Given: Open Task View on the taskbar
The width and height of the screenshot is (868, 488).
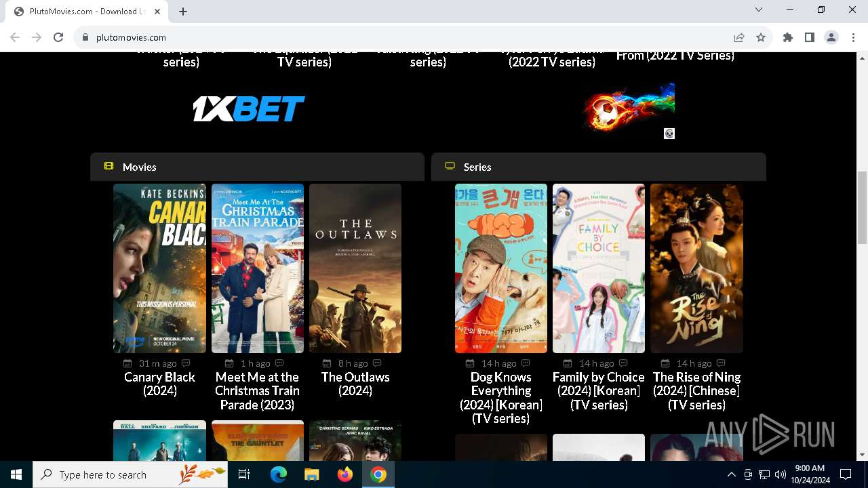Looking at the screenshot, I should pyautogui.click(x=244, y=474).
